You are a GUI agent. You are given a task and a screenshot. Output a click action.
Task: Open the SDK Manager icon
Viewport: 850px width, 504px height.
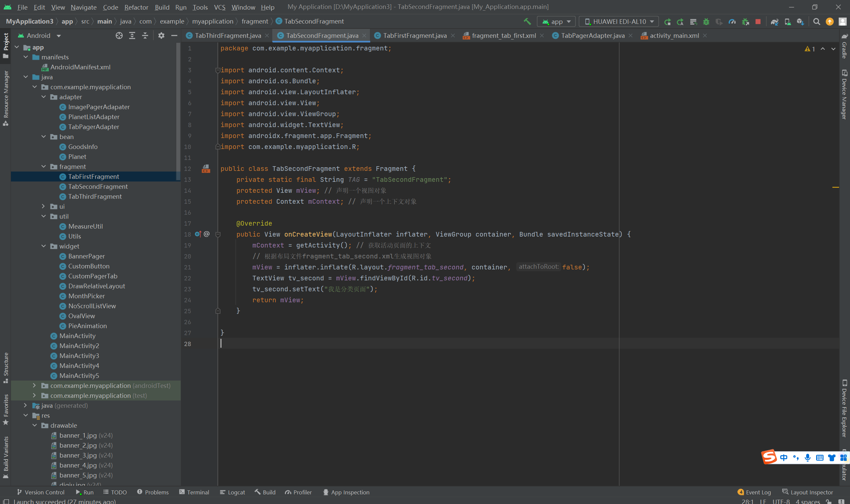coord(801,21)
